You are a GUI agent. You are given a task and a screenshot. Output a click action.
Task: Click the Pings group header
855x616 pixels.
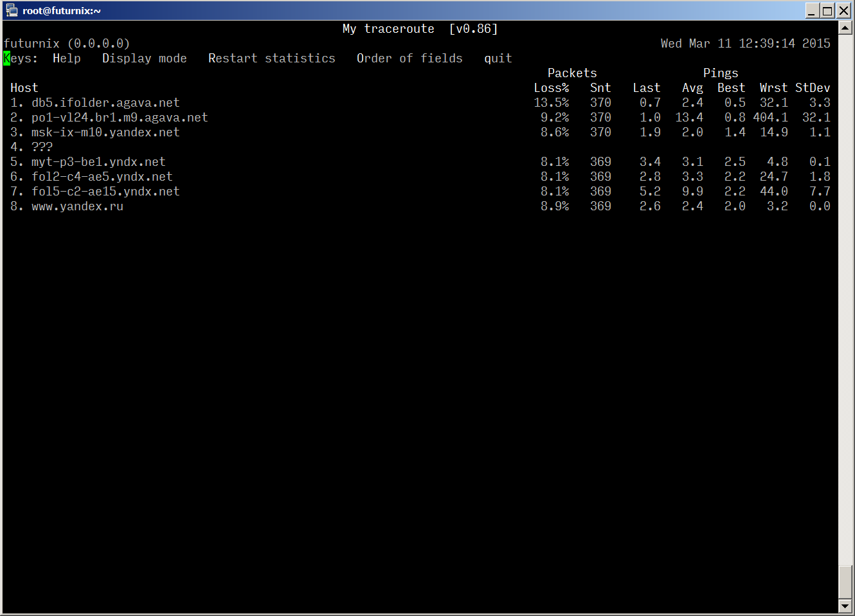point(721,73)
